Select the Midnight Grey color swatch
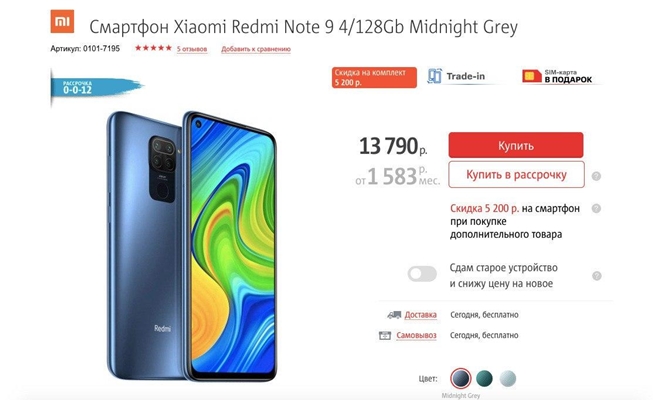Screen dimensions: 653x400 (461, 378)
